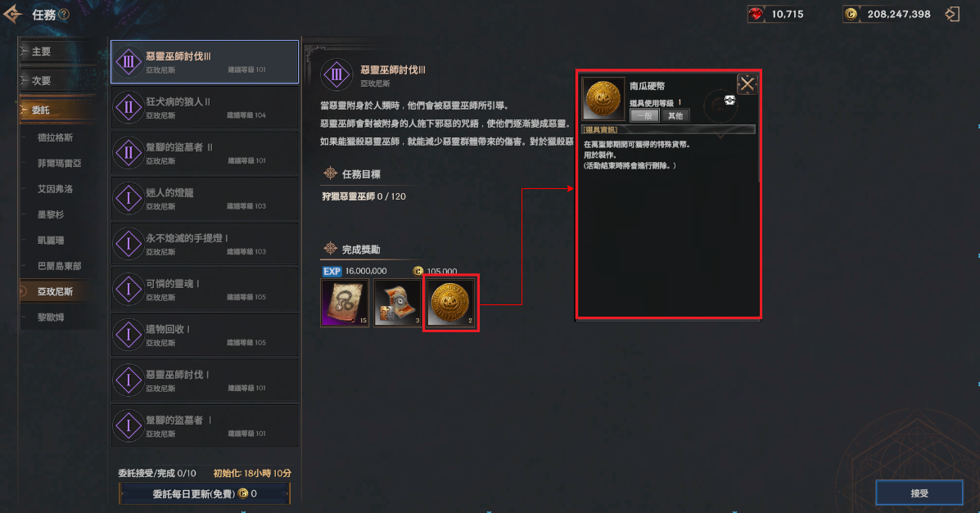This screenshot has height=513, width=980.
Task: Click the skull icon in item tooltip
Action: click(729, 100)
